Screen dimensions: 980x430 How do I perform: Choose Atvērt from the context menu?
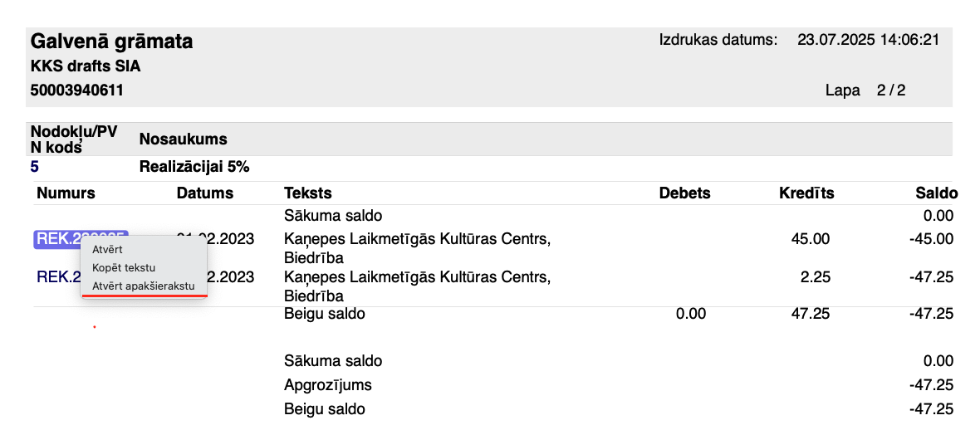click(107, 249)
